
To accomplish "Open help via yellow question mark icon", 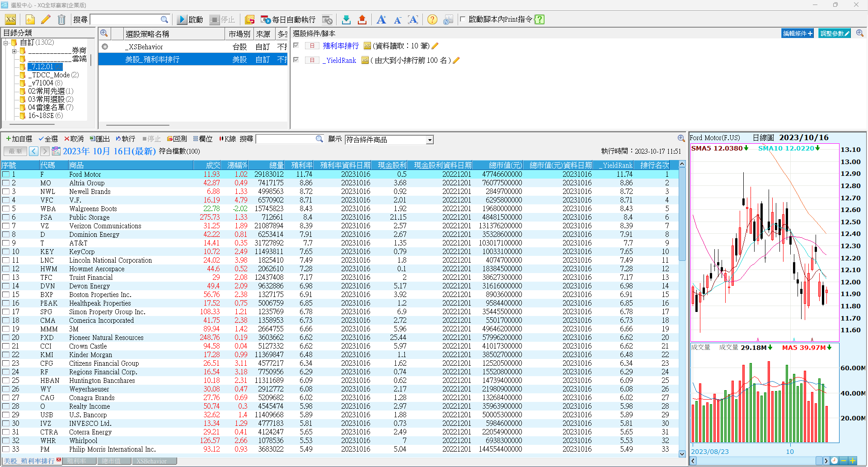I will coord(432,19).
